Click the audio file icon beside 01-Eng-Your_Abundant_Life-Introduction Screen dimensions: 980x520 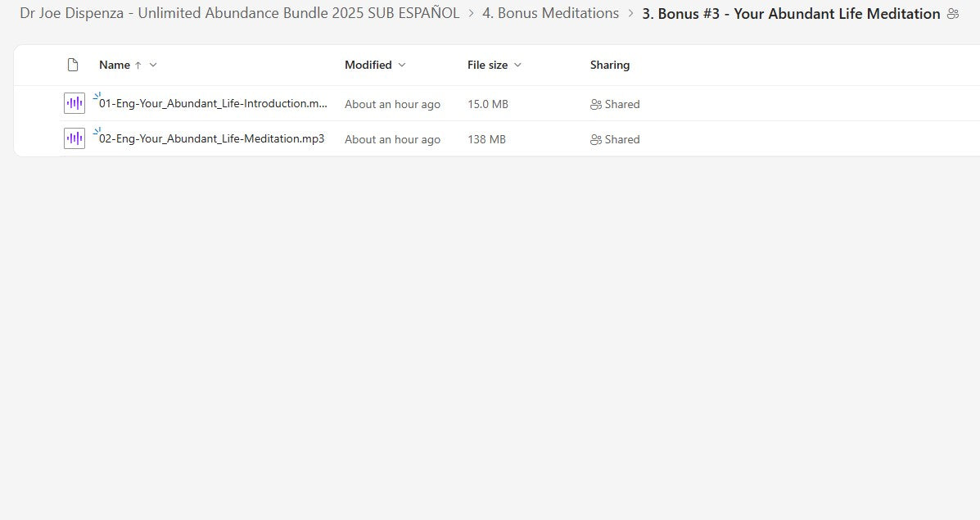(74, 102)
